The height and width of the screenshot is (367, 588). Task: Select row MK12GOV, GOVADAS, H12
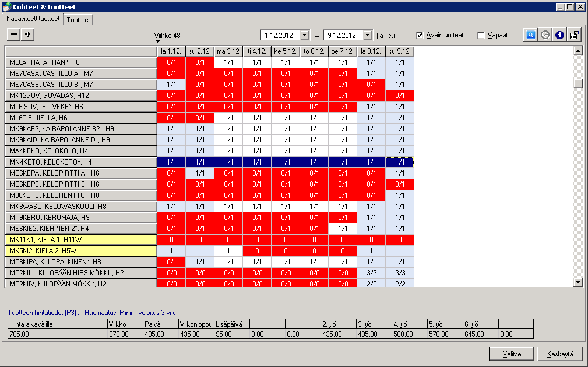click(x=81, y=96)
